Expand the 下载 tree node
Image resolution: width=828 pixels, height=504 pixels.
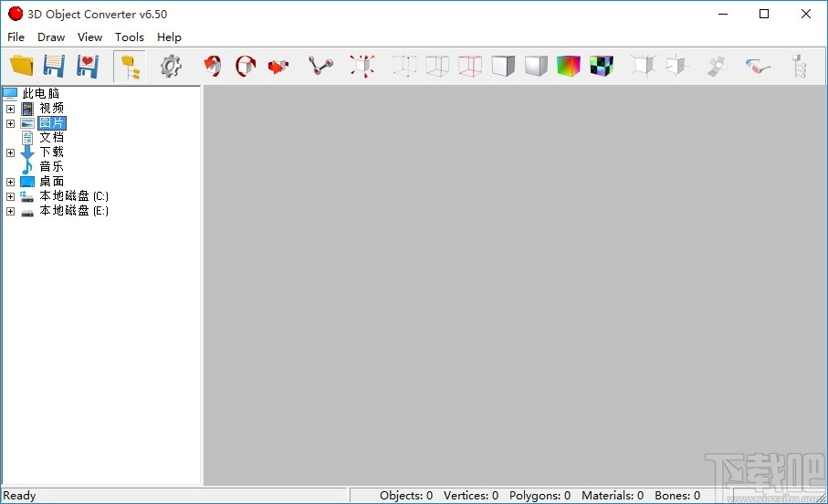pos(11,152)
